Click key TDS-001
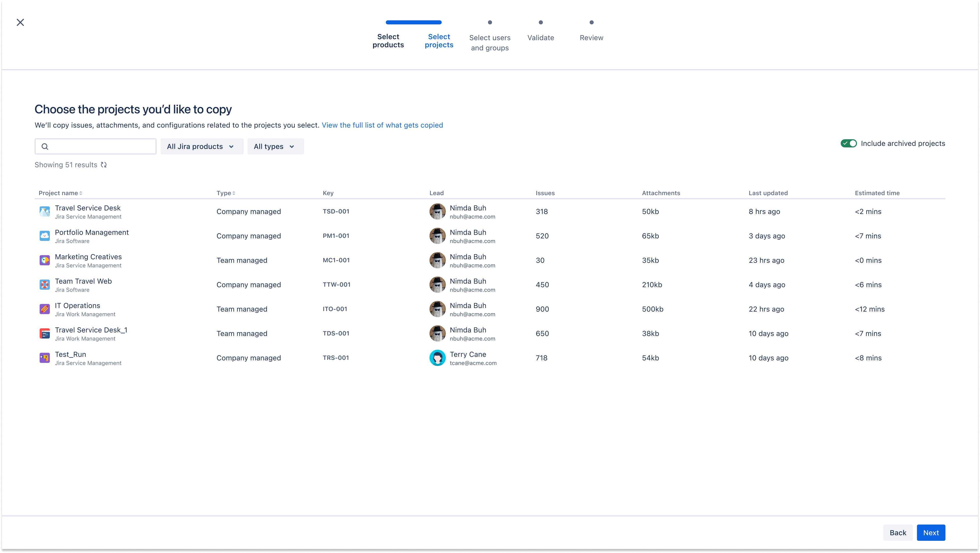 point(336,333)
